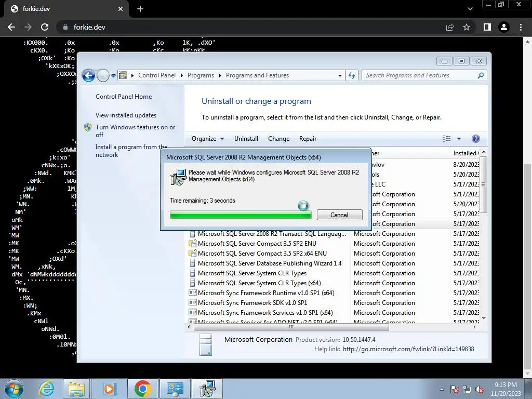This screenshot has height=399, width=532.
Task: Select Programs and Features breadcrumb segment
Action: coord(257,75)
